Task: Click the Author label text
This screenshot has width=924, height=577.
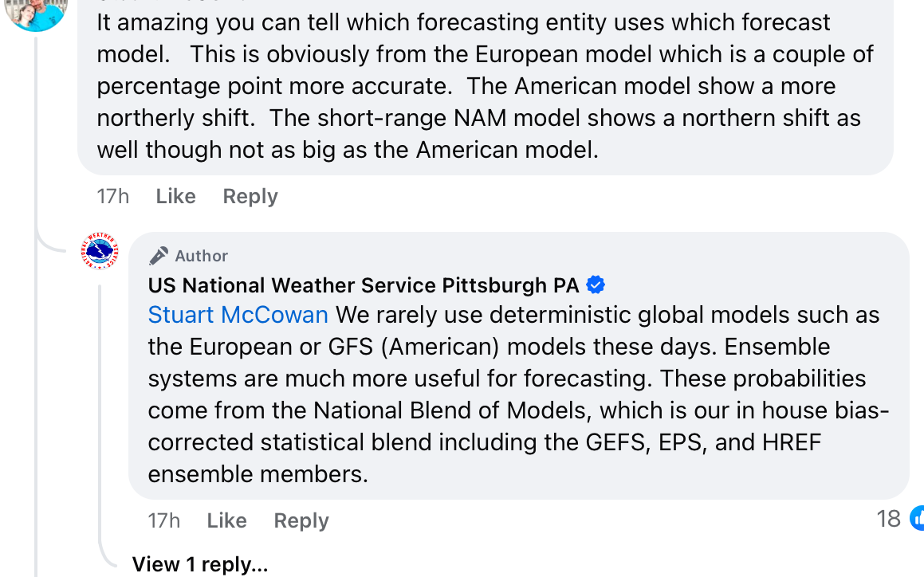Action: [202, 256]
